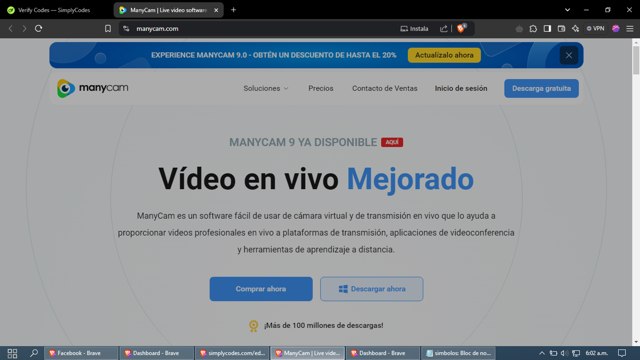
Task: Click the browser forward arrow
Action: click(24, 29)
